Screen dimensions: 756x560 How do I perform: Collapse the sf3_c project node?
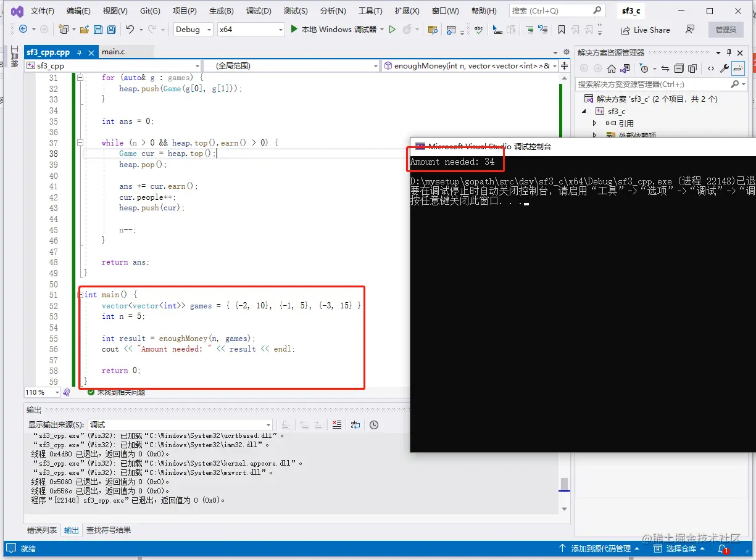click(x=584, y=111)
